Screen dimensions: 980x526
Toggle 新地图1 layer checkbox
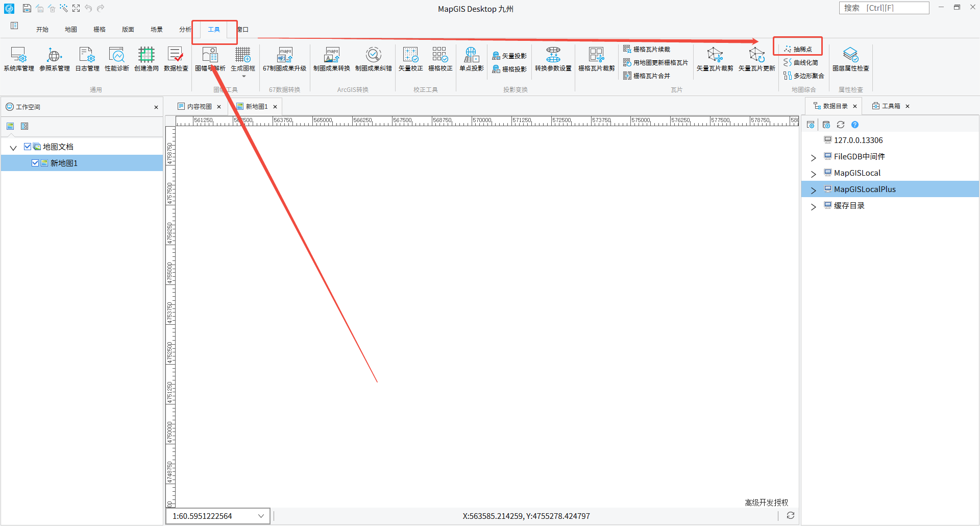(35, 163)
